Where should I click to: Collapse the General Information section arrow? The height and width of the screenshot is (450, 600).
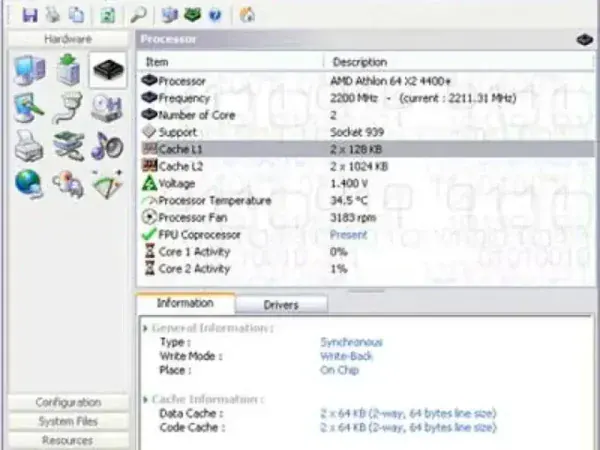[x=145, y=328]
